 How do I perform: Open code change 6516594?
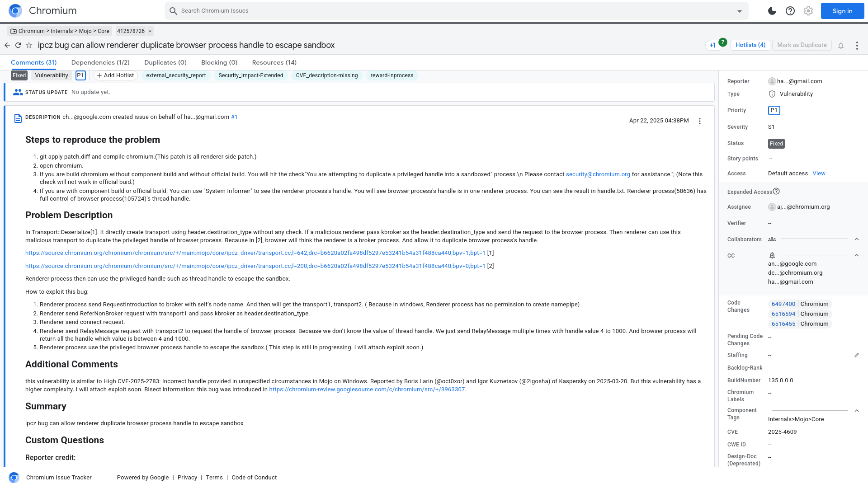click(783, 314)
